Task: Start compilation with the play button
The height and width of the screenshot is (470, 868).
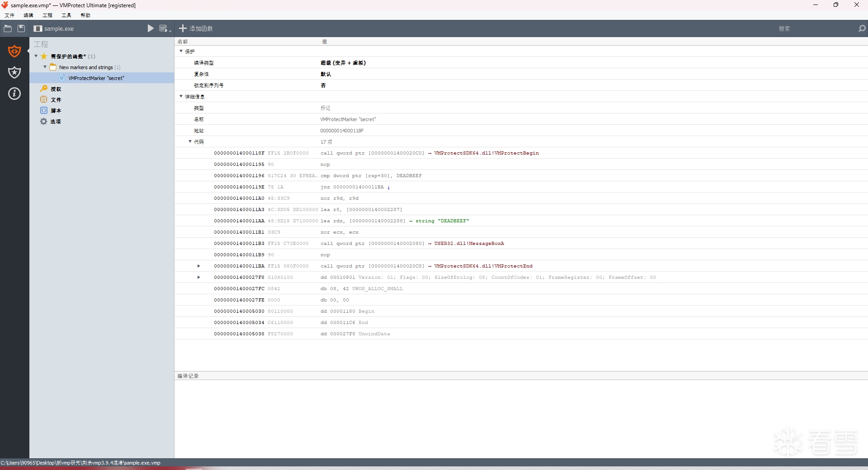Action: coord(151,28)
